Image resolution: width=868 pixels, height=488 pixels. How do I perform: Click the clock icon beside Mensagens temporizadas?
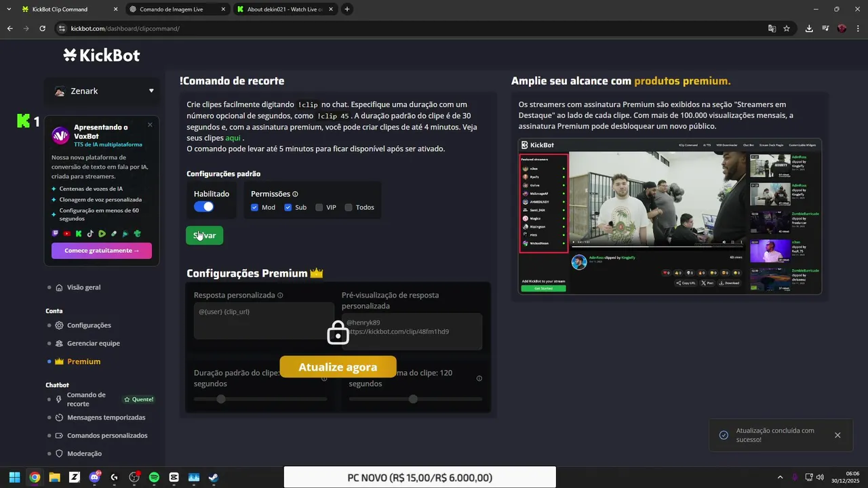pyautogui.click(x=60, y=418)
